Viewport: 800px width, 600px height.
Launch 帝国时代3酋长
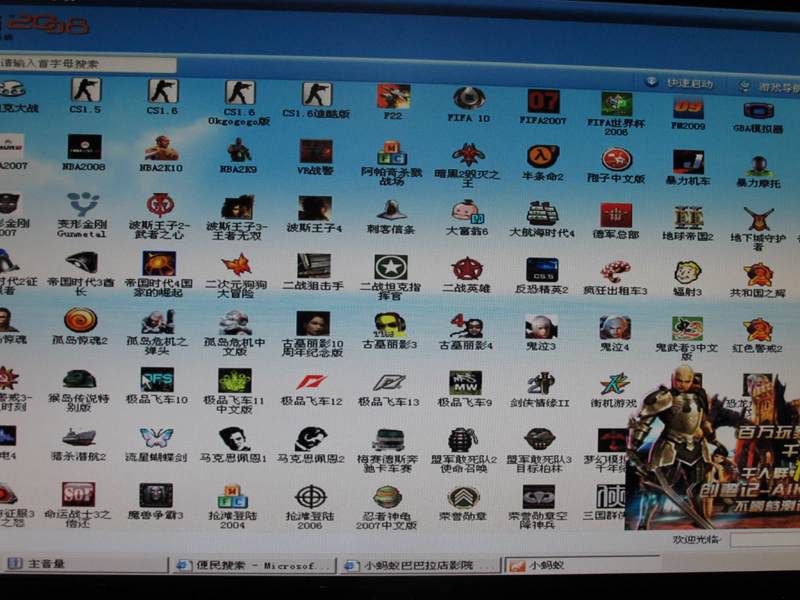[82, 263]
